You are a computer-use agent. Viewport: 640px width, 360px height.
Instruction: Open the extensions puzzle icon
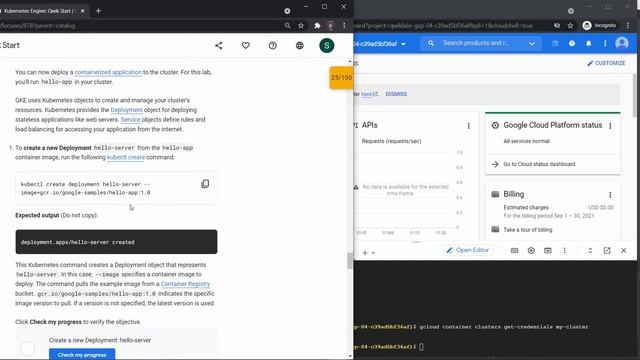click(317, 25)
